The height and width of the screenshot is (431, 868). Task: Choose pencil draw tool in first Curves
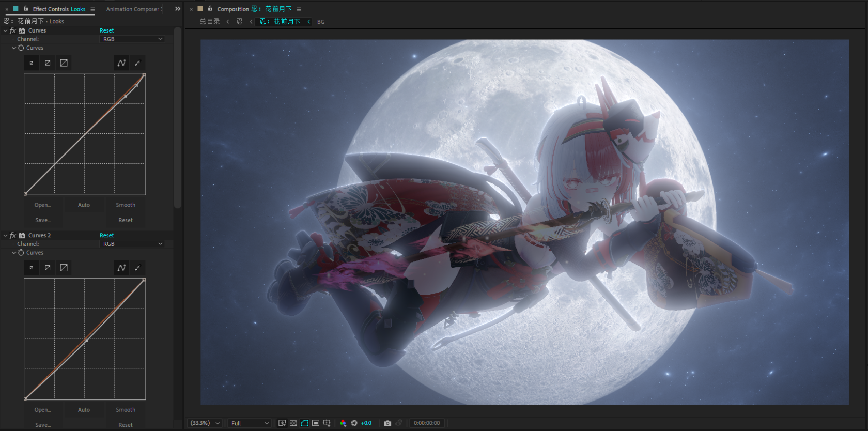(x=137, y=63)
